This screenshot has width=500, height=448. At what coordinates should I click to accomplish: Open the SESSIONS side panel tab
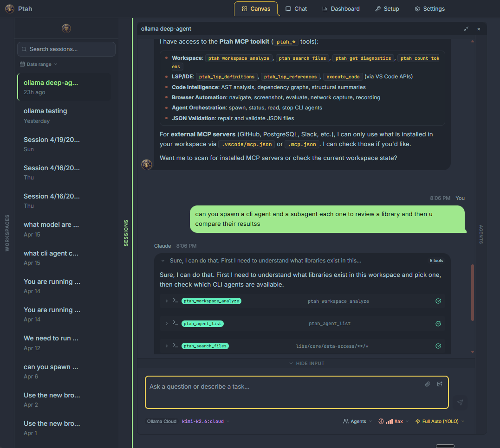[x=126, y=232]
